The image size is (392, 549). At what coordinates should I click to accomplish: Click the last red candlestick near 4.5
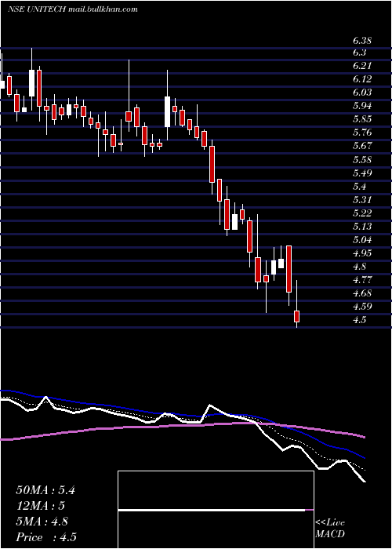[x=297, y=316]
